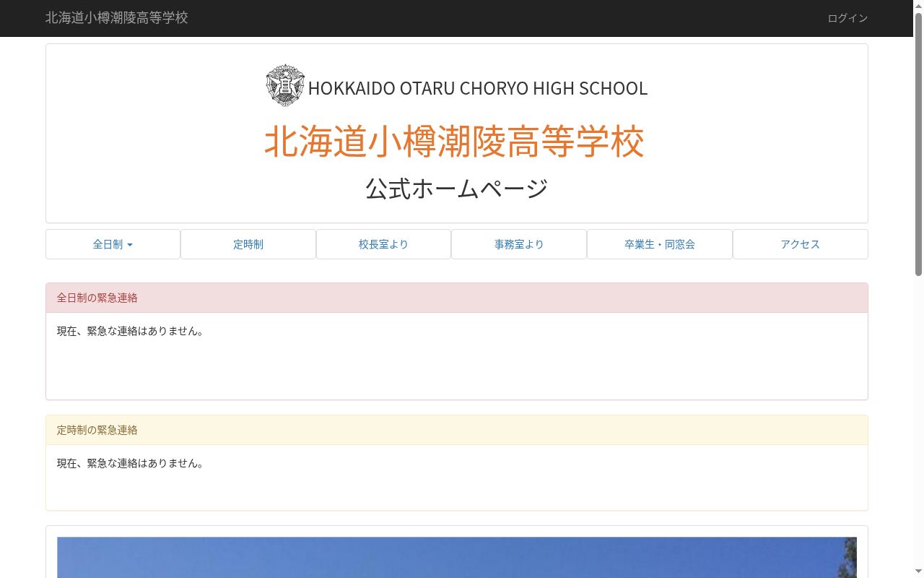
Task: Click the 全日制の緊急連絡 panel header
Action: coord(457,298)
